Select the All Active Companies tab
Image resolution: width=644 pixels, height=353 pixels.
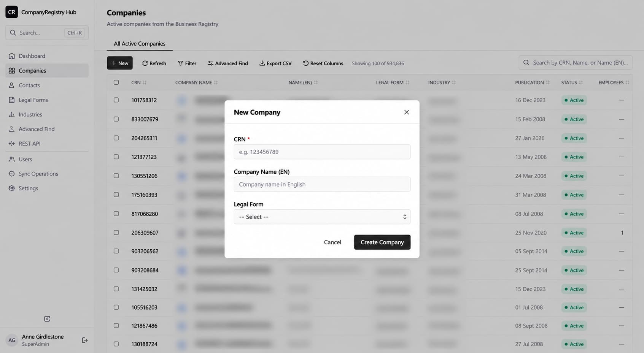point(140,44)
